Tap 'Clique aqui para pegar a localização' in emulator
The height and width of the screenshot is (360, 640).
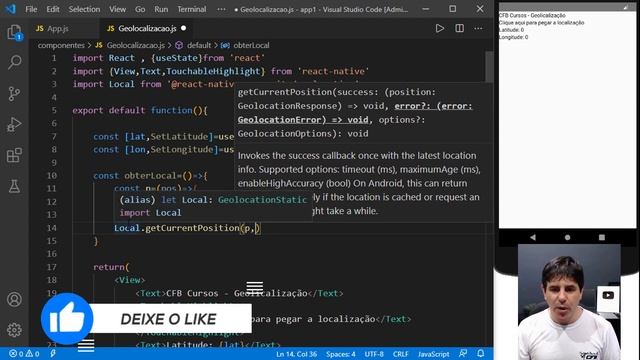(542, 23)
